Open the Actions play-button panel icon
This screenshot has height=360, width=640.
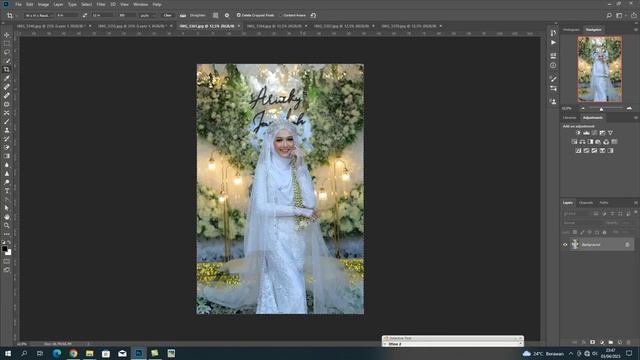pos(553,42)
